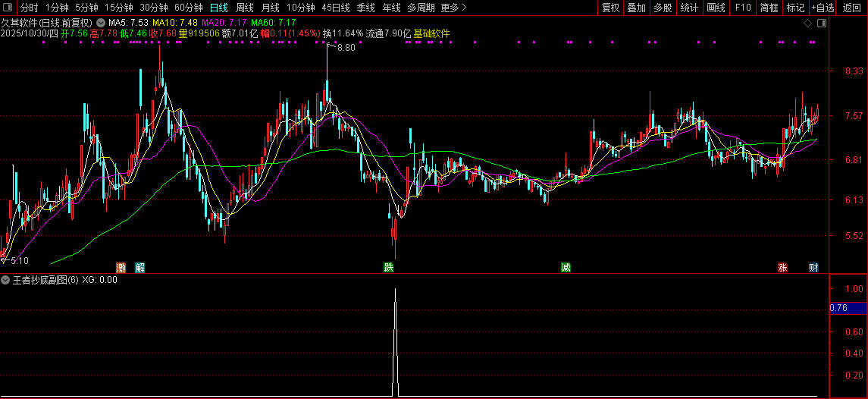Image resolution: width=868 pixels, height=399 pixels.
Task: Click the orange 激 event badge
Action: pyautogui.click(x=121, y=268)
